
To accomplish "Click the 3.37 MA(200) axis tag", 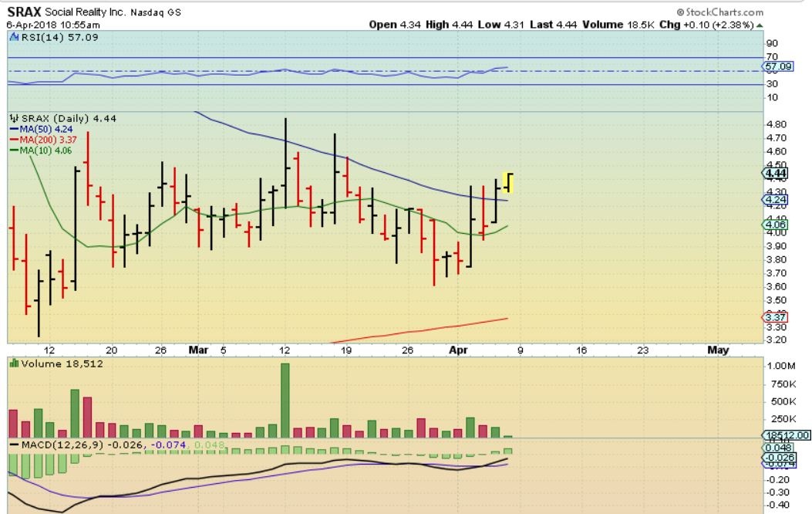I will click(x=774, y=317).
